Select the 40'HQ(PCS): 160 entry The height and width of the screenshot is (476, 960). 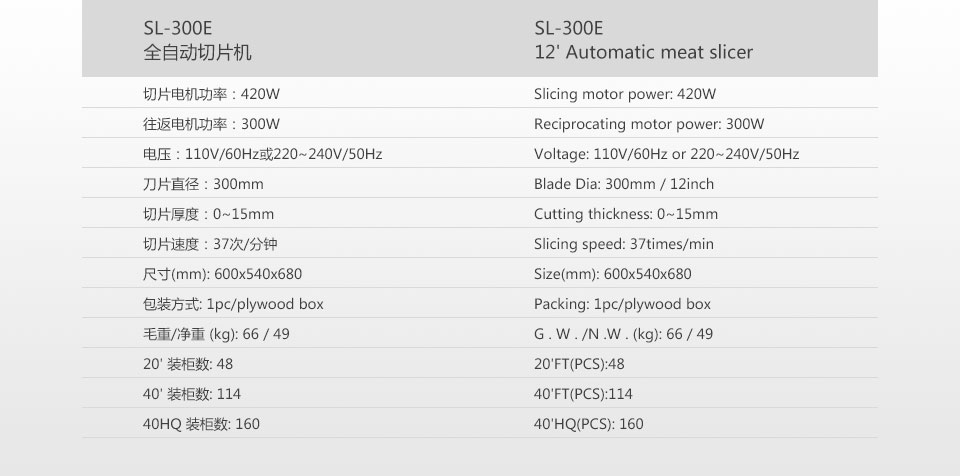point(588,425)
